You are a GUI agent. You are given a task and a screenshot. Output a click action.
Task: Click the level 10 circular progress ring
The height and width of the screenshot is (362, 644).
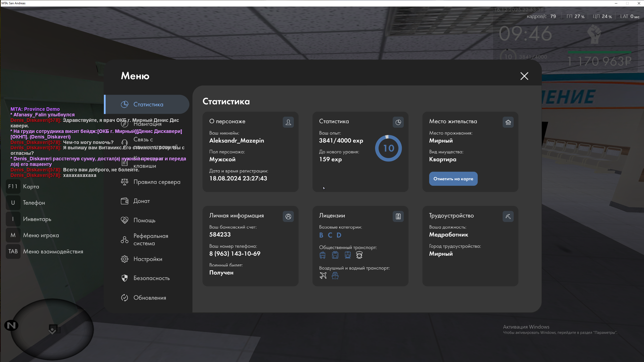point(388,148)
